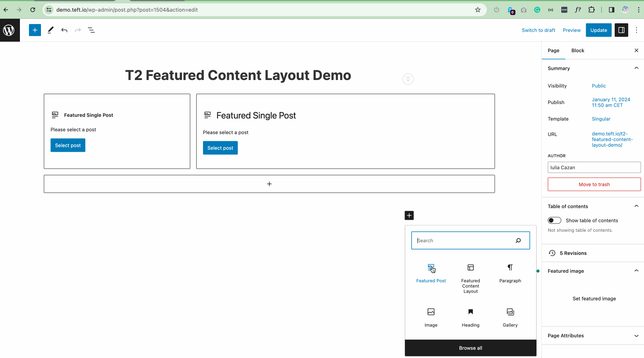Insert a Gallery block

[510, 317]
